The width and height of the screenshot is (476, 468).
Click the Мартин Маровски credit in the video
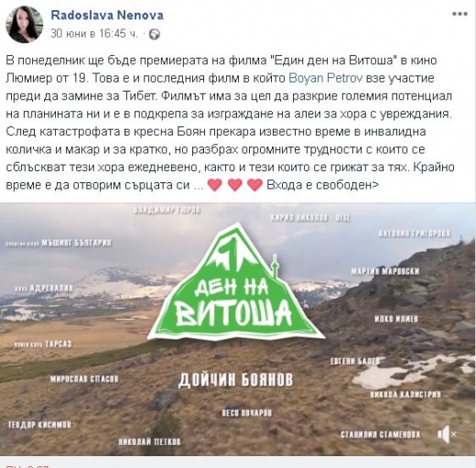(385, 271)
